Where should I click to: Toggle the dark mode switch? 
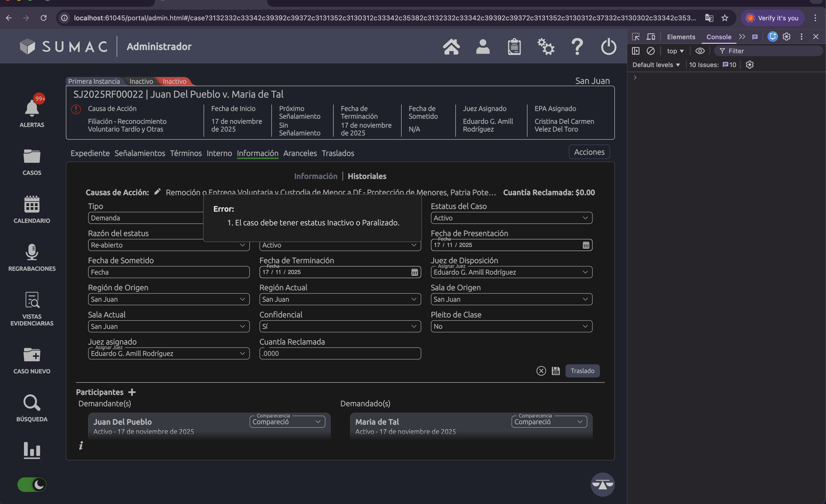[32, 485]
